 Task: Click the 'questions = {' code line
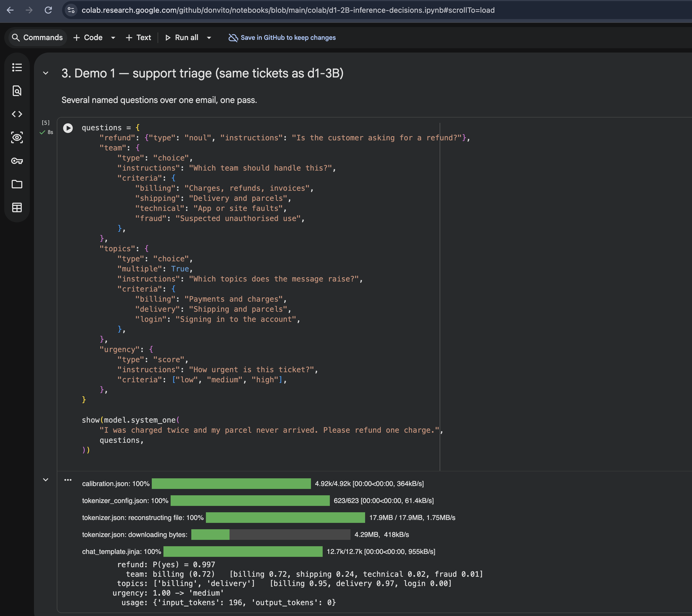111,128
